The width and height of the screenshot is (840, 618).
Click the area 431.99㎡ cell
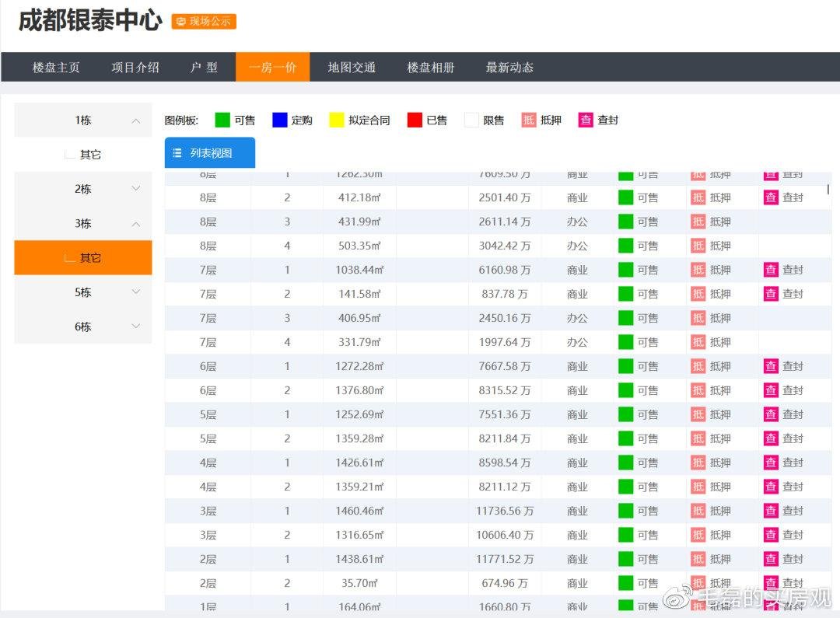359,222
